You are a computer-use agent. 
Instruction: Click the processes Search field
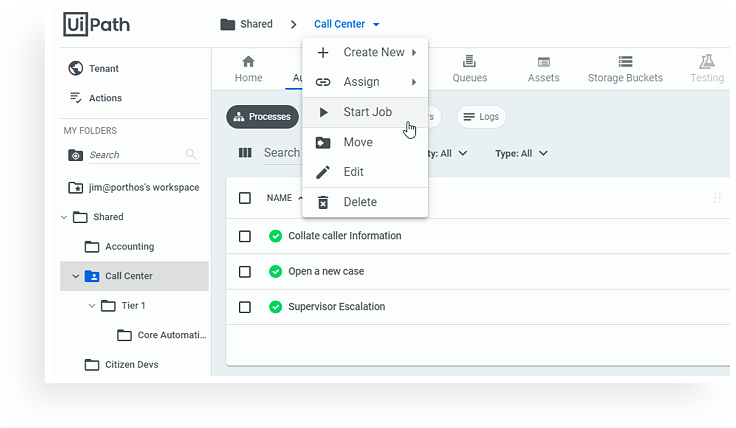282,153
